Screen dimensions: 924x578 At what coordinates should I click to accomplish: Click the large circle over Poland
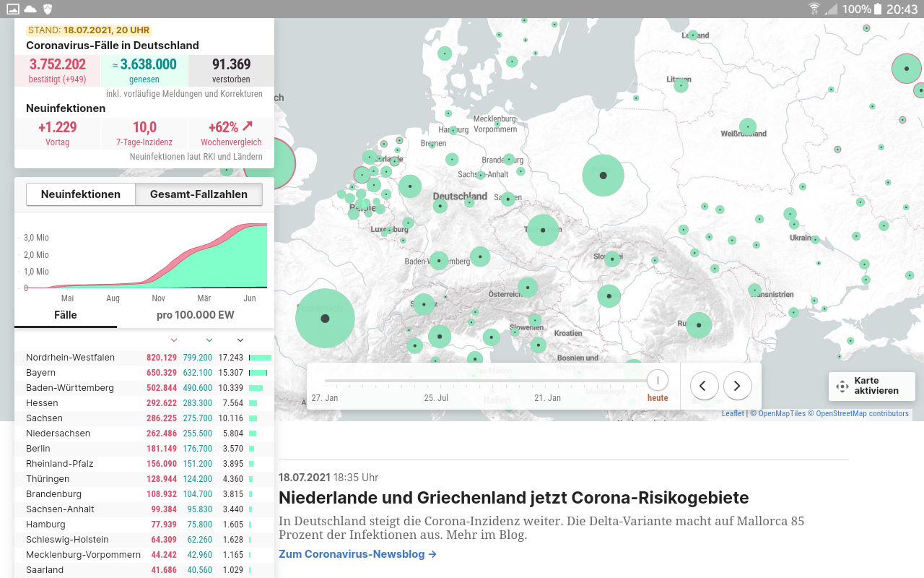coord(603,176)
